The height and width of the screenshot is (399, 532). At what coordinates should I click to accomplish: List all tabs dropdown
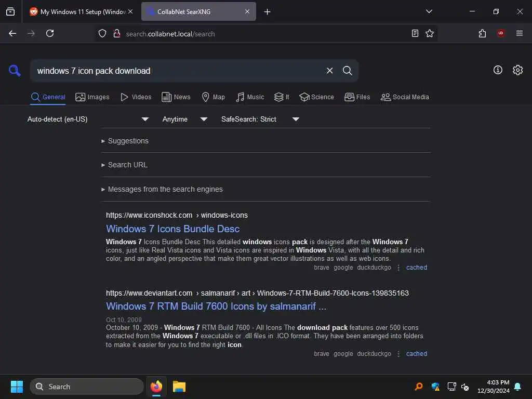[x=429, y=11]
